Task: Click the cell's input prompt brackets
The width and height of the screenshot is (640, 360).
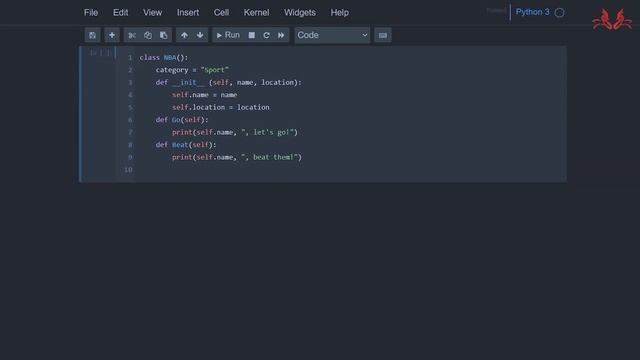Action: point(100,53)
